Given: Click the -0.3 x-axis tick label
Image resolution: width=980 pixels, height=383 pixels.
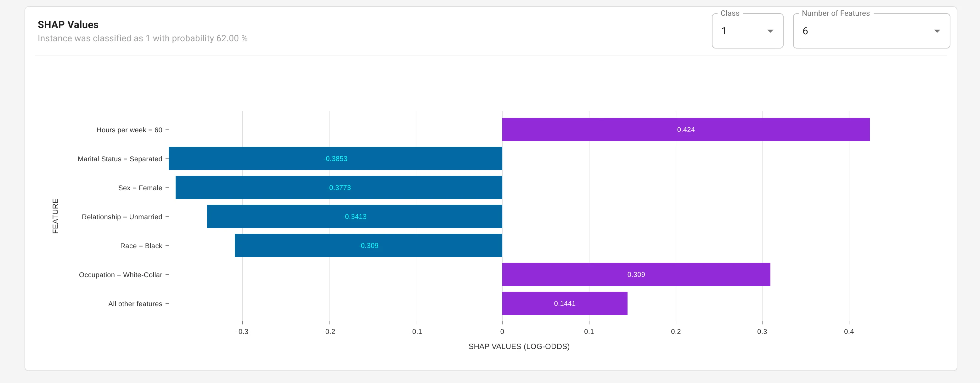Looking at the screenshot, I should [242, 332].
